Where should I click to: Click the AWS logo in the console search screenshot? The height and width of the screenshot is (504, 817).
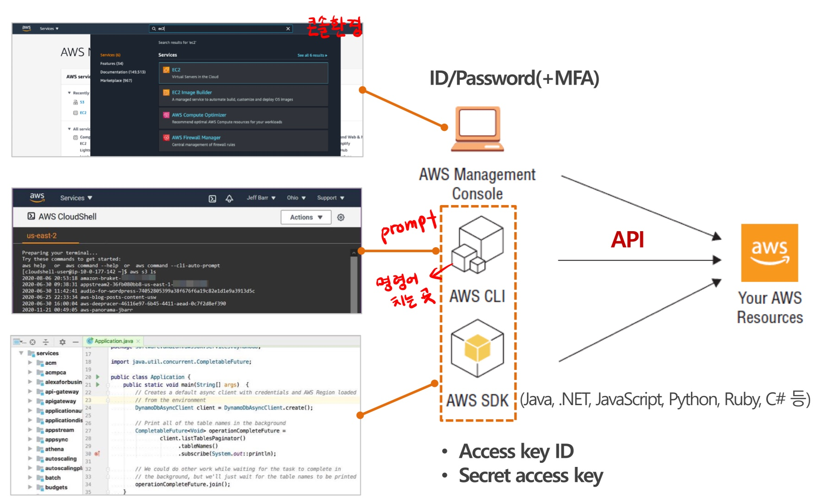[x=27, y=28]
